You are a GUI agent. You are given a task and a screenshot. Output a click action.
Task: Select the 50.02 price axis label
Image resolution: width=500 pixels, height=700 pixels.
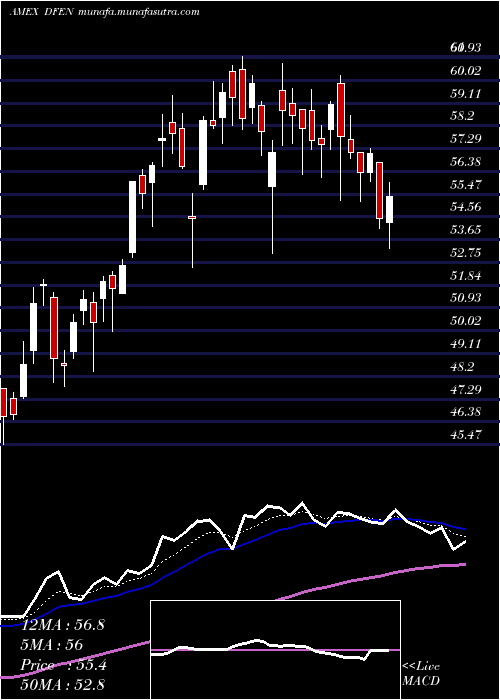tap(466, 321)
